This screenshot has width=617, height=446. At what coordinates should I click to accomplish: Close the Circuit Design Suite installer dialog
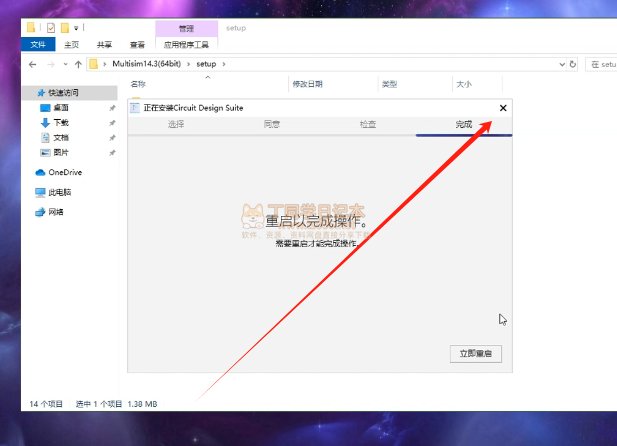pos(503,108)
